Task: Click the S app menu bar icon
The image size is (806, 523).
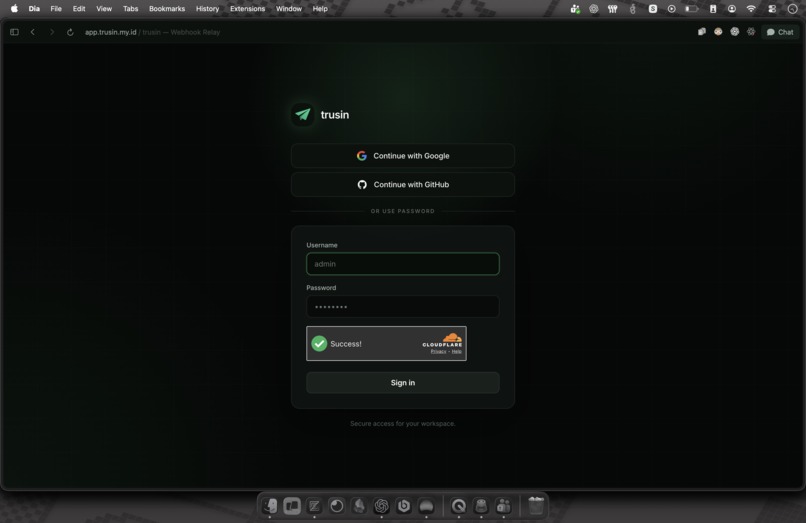Action: click(653, 9)
